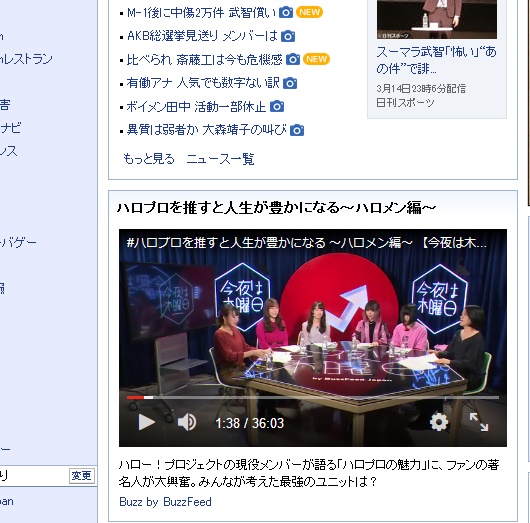Viewport: 530px width, 523px height.
Task: Click 変更 button in left sidebar
Action: tap(81, 476)
